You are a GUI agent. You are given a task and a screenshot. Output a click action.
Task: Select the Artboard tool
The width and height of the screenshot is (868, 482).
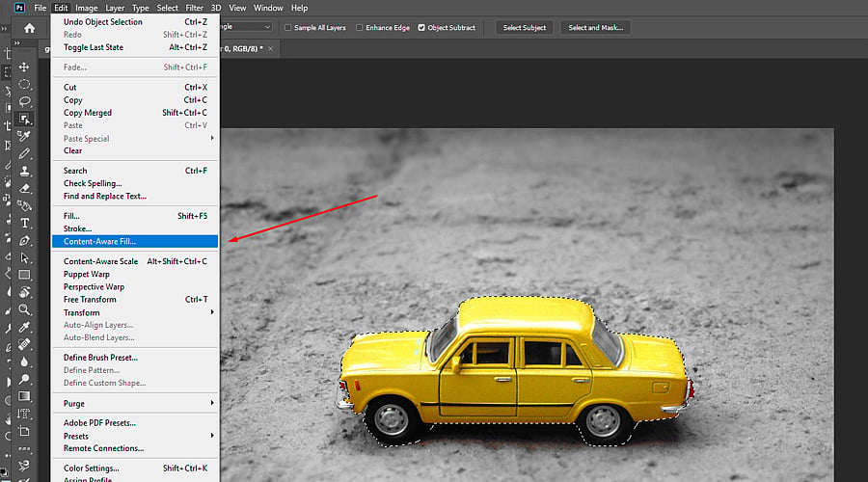point(24,431)
